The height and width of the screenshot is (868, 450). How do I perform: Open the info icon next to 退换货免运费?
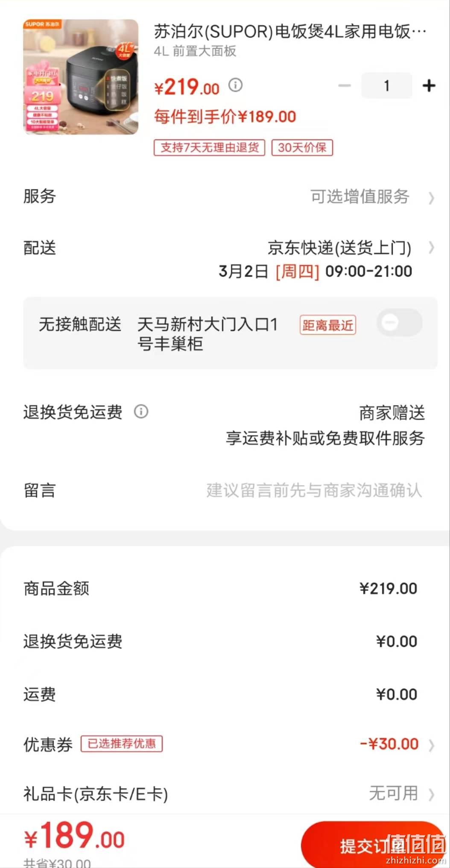[141, 412]
